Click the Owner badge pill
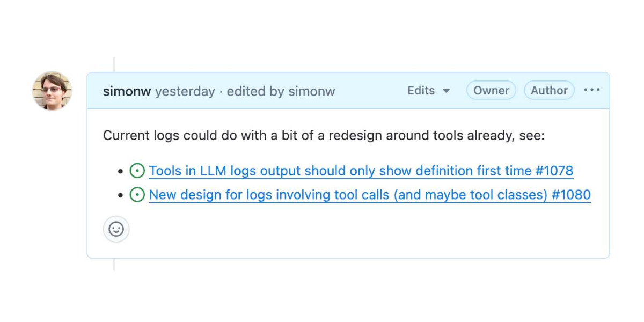Screen dimensions: 644x322 tap(491, 90)
